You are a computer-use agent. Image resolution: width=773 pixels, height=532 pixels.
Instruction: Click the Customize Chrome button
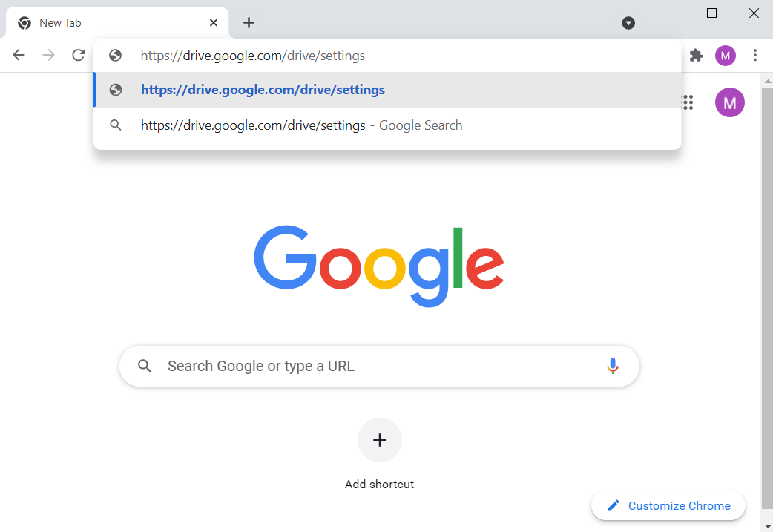[x=668, y=506]
